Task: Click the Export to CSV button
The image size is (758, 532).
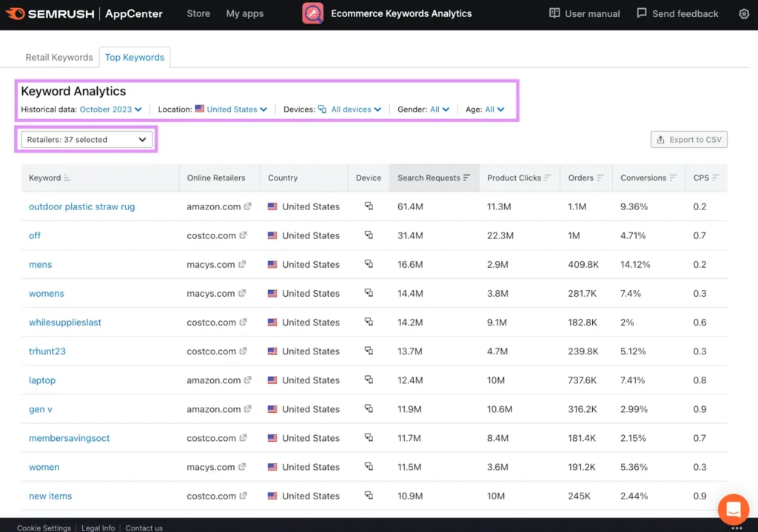Action: 688,140
